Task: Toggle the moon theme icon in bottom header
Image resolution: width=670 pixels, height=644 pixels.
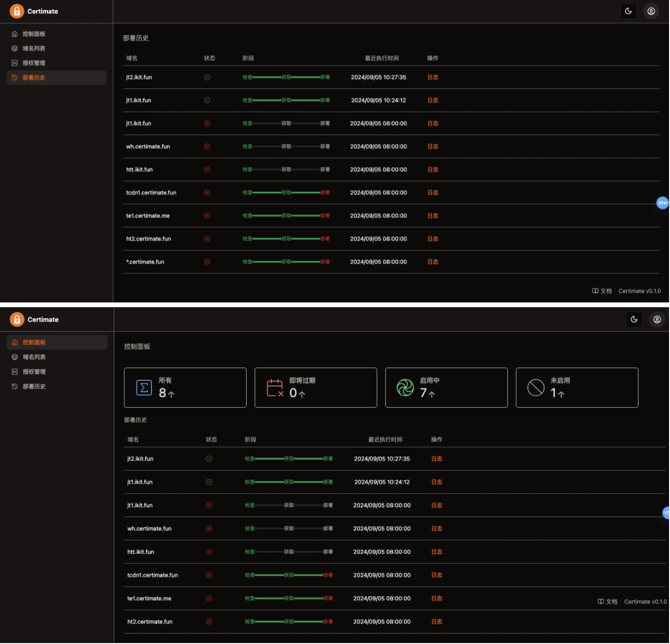Action: (x=634, y=319)
